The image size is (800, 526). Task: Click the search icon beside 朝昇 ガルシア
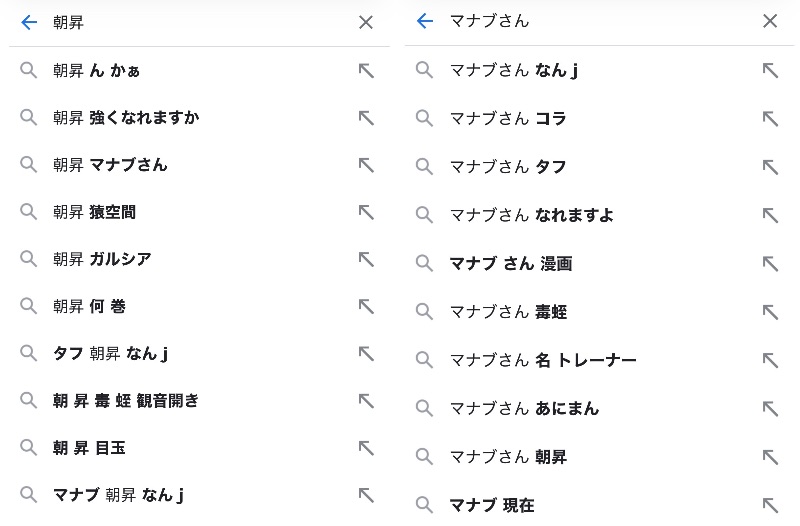pyautogui.click(x=29, y=259)
